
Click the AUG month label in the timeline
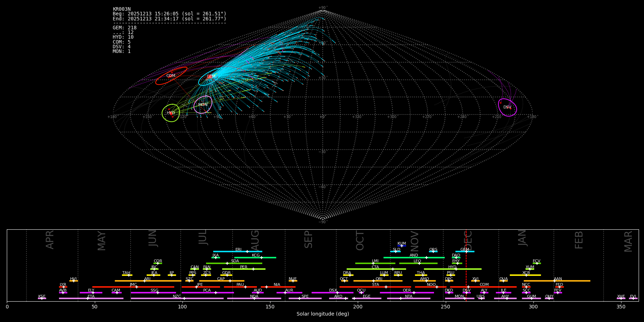[x=255, y=240]
